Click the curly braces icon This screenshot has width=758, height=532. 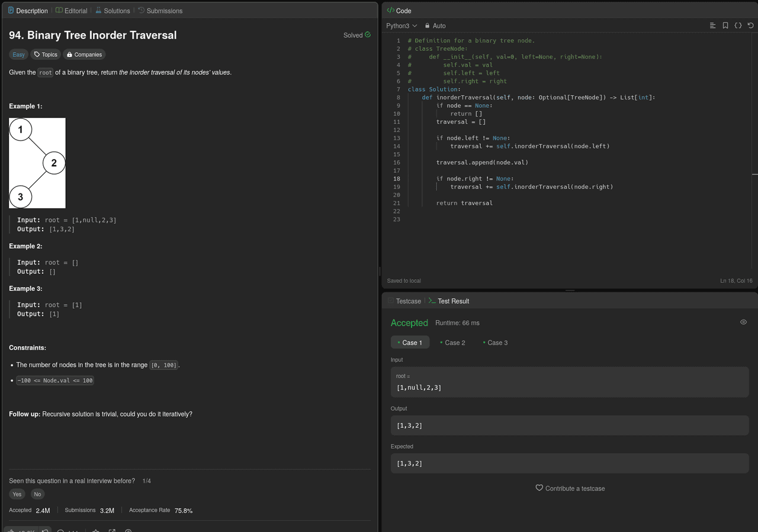738,25
